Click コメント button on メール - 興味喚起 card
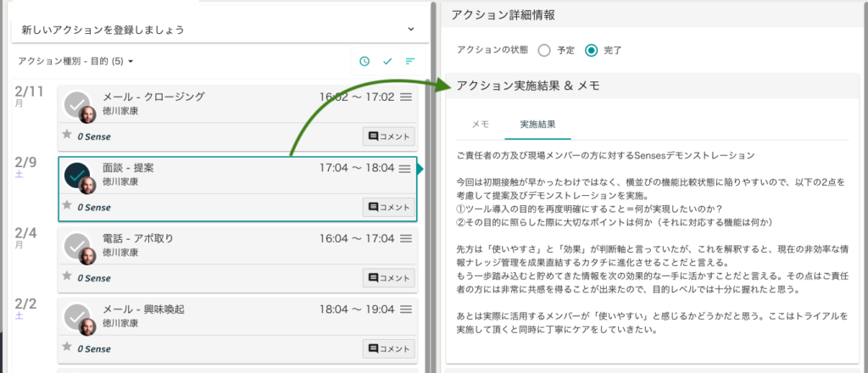This screenshot has width=868, height=373. (x=388, y=348)
